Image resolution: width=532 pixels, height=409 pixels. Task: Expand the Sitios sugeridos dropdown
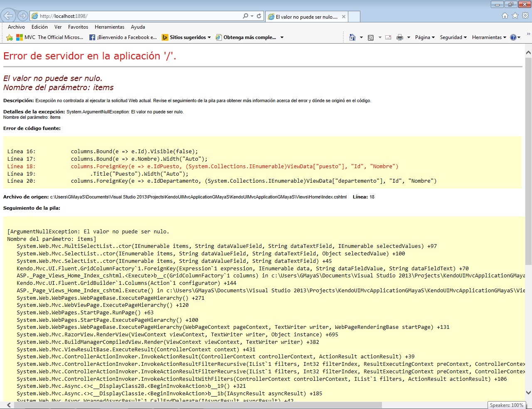click(209, 37)
